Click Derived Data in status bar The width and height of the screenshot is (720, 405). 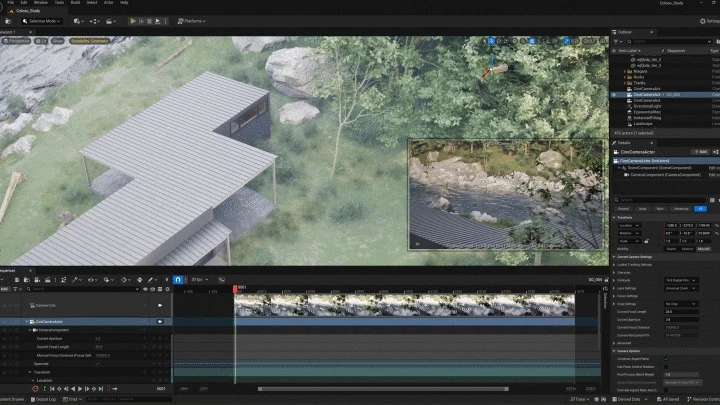click(x=629, y=399)
